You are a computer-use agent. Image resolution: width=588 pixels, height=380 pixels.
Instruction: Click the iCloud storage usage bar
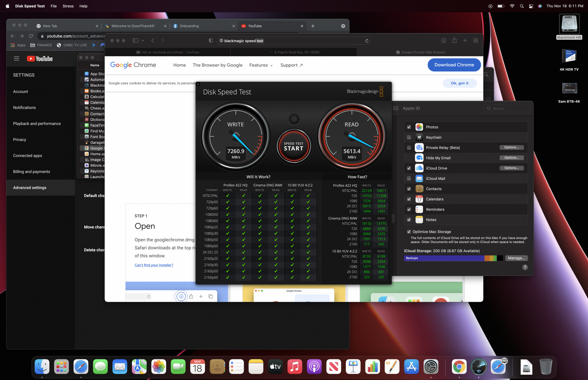pyautogui.click(x=453, y=258)
